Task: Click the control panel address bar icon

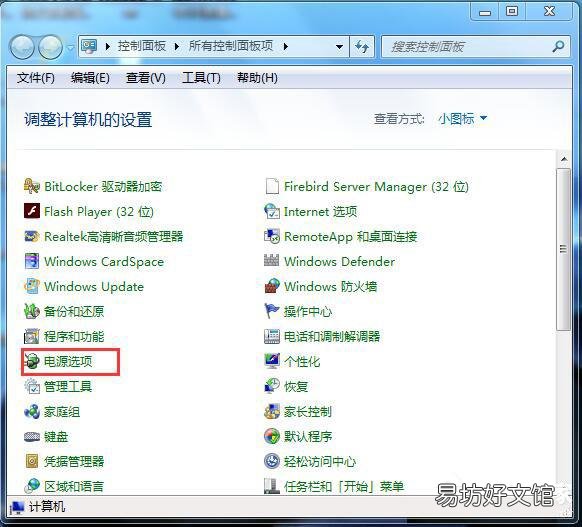Action: [x=89, y=47]
